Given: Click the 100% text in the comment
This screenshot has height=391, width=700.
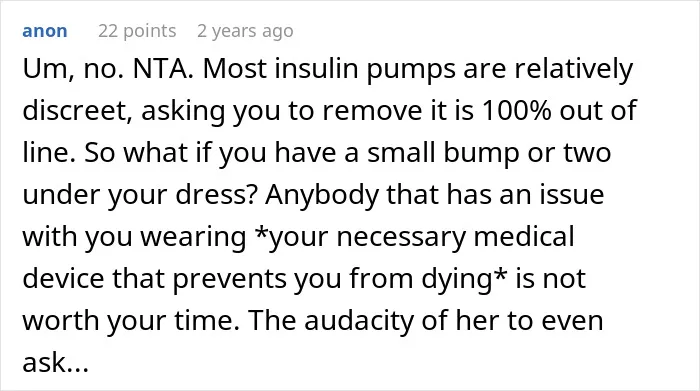Looking at the screenshot, I should (x=517, y=111).
